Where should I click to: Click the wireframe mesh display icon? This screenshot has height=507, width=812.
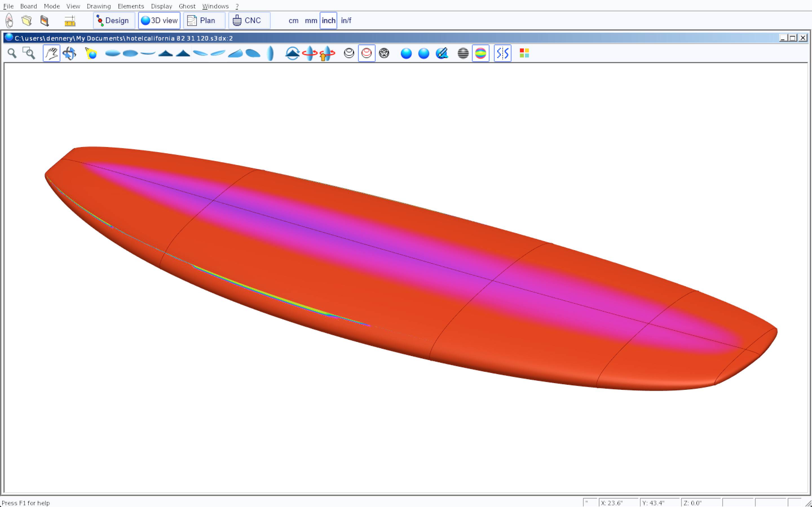click(384, 53)
